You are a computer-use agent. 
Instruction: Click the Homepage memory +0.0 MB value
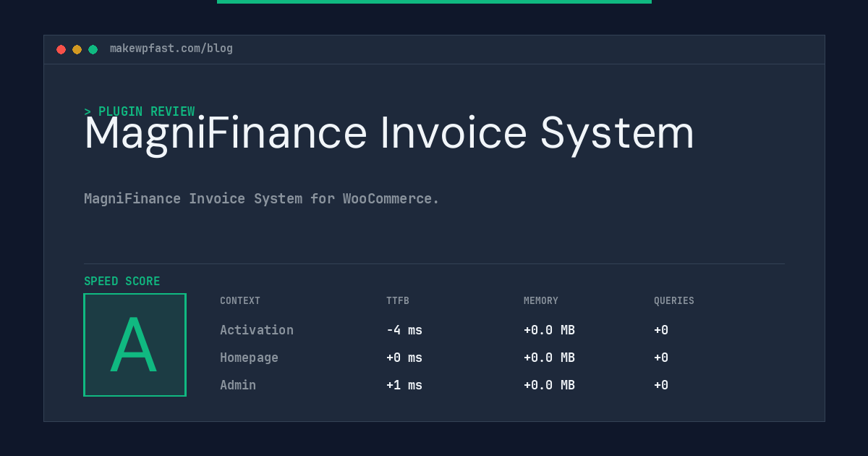click(x=550, y=358)
